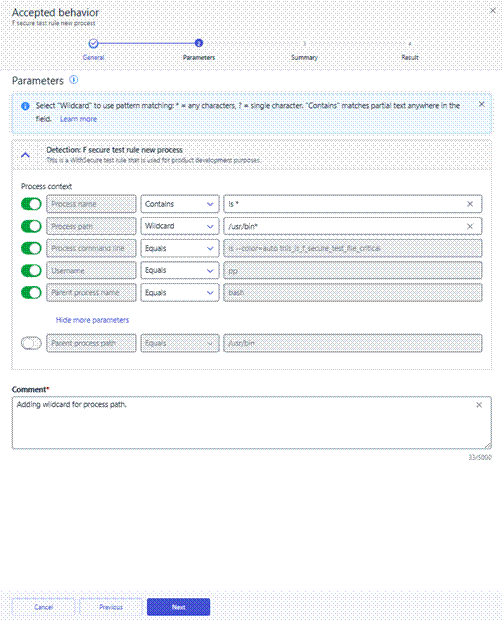
Task: Toggle off the Username parameter
Action: (31, 270)
